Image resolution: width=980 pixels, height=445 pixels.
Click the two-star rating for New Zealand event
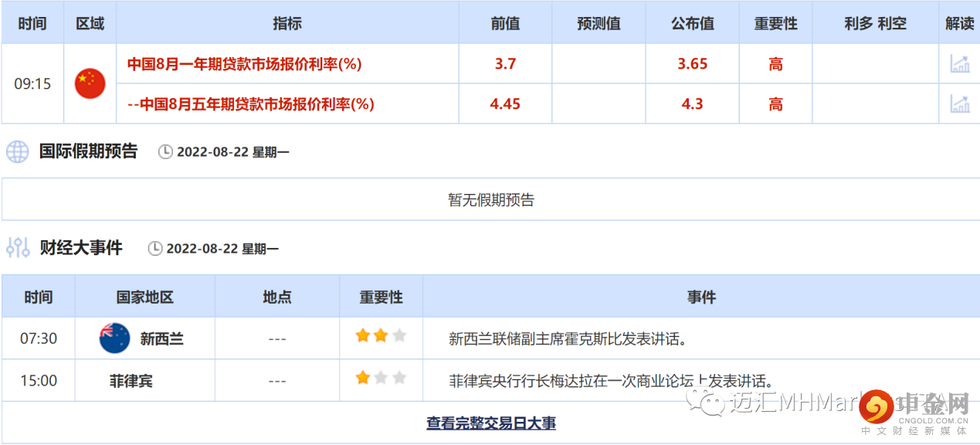coord(380,335)
